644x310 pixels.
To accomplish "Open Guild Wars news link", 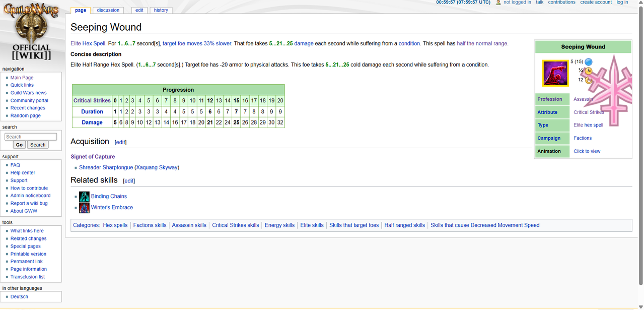I will 29,93.
